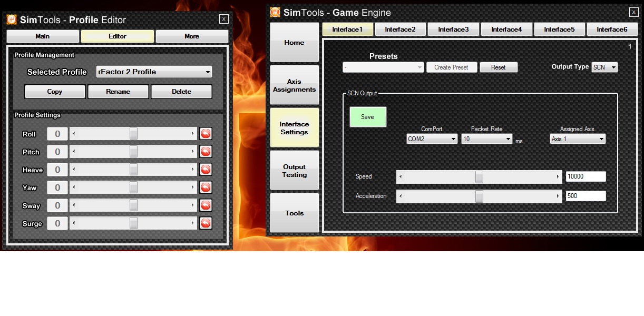Click the Heave value box
The height and width of the screenshot is (316, 644).
[57, 170]
